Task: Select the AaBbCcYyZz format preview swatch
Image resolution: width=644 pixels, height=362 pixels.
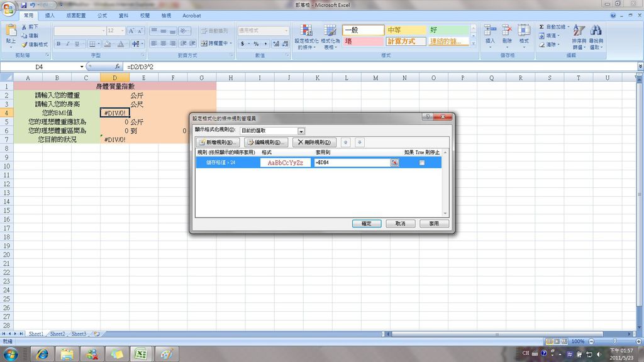Action: tap(286, 163)
